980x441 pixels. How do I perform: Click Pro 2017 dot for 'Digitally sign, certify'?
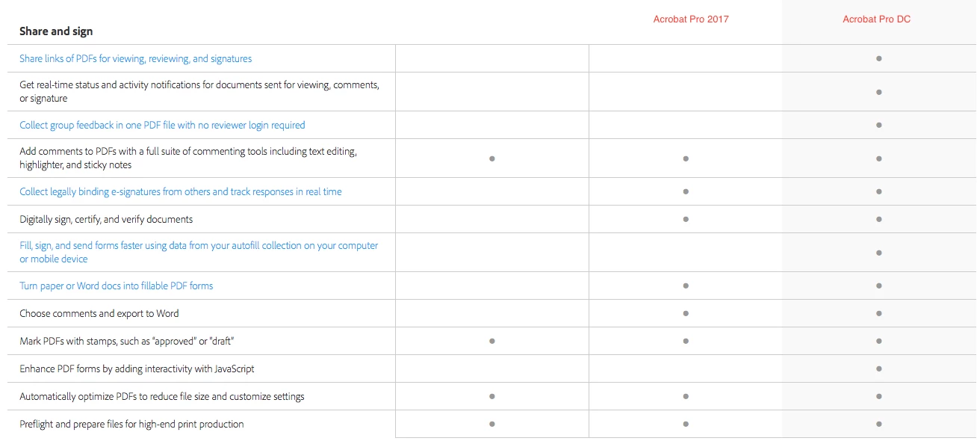[x=686, y=219]
